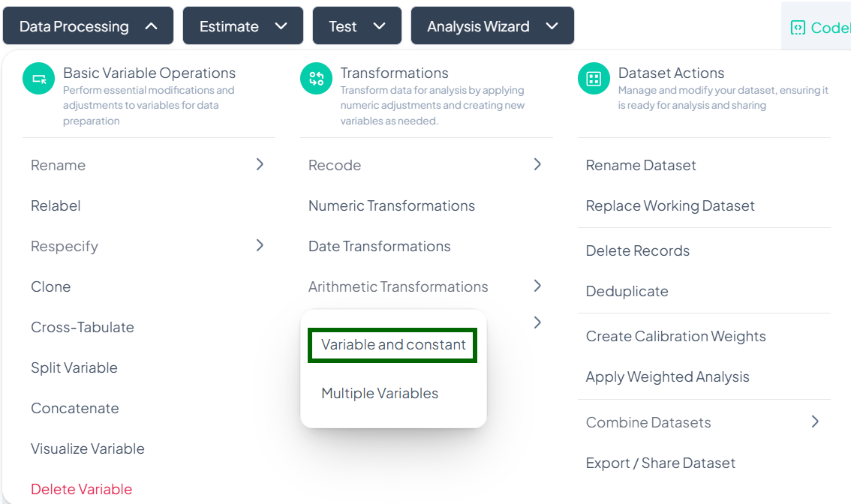Click the Basic Variable Operations icon
This screenshot has height=504, width=851.
[x=40, y=79]
